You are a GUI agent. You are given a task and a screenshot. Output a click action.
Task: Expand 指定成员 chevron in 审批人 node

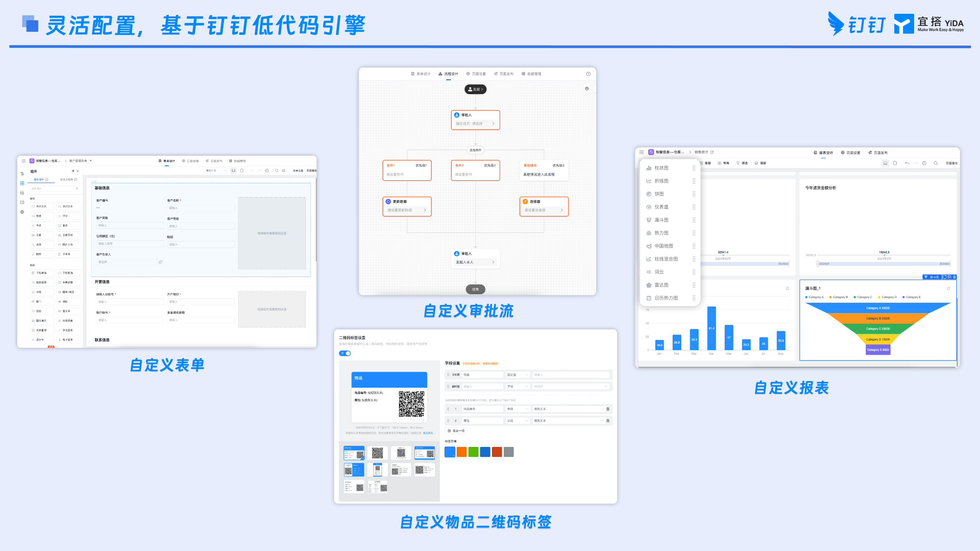pos(493,124)
